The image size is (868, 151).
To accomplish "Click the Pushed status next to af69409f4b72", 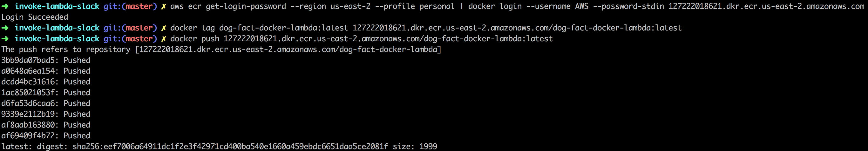I will coord(77,135).
